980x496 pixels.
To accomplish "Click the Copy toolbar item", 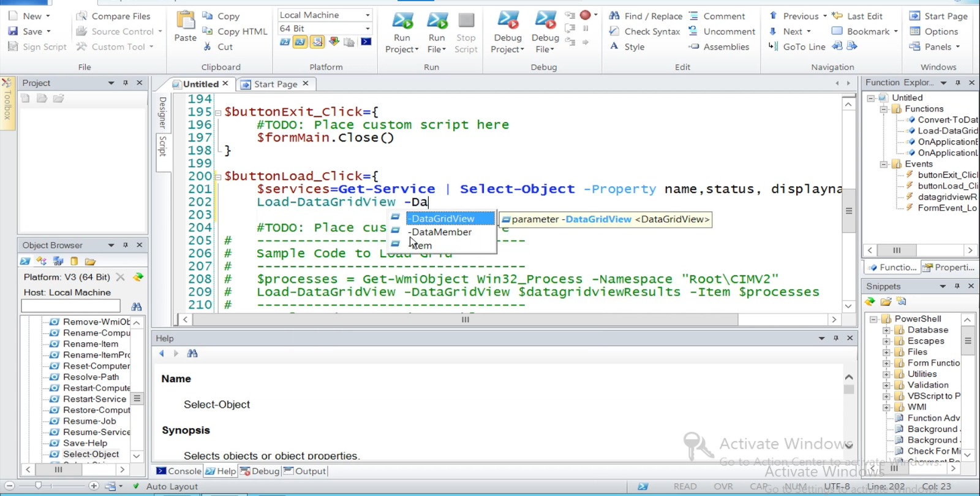I will coord(221,17).
